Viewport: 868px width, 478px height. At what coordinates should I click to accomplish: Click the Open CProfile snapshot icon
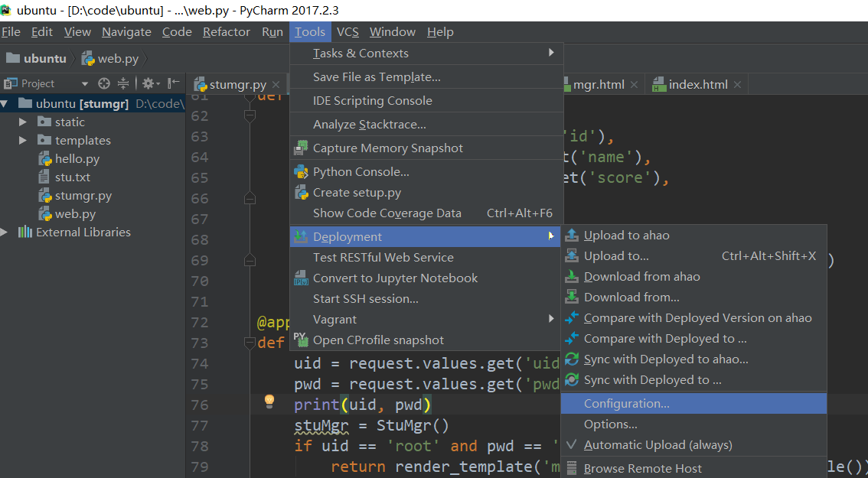click(301, 340)
